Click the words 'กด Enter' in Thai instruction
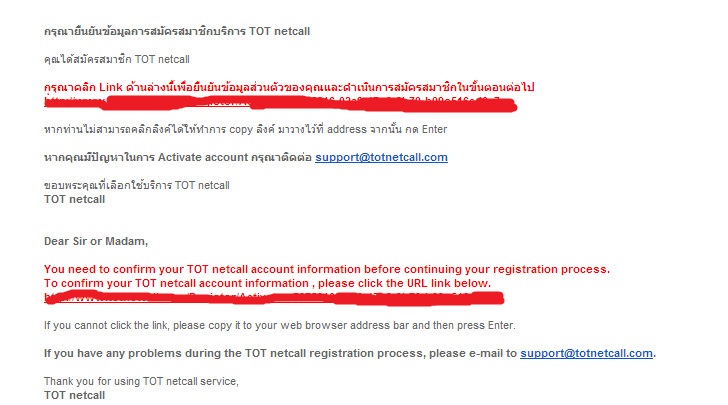The width and height of the screenshot is (728, 405). click(426, 129)
